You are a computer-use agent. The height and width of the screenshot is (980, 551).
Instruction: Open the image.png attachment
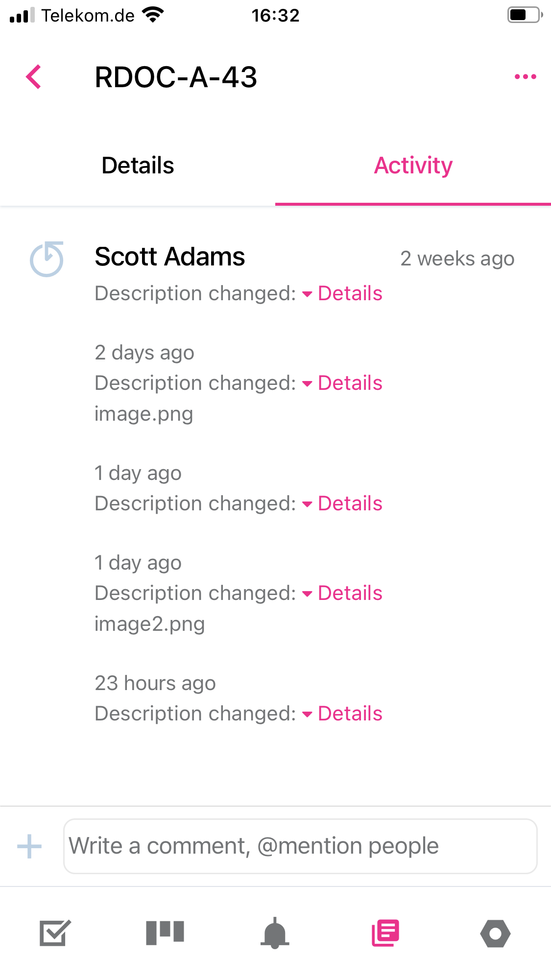[x=144, y=413]
